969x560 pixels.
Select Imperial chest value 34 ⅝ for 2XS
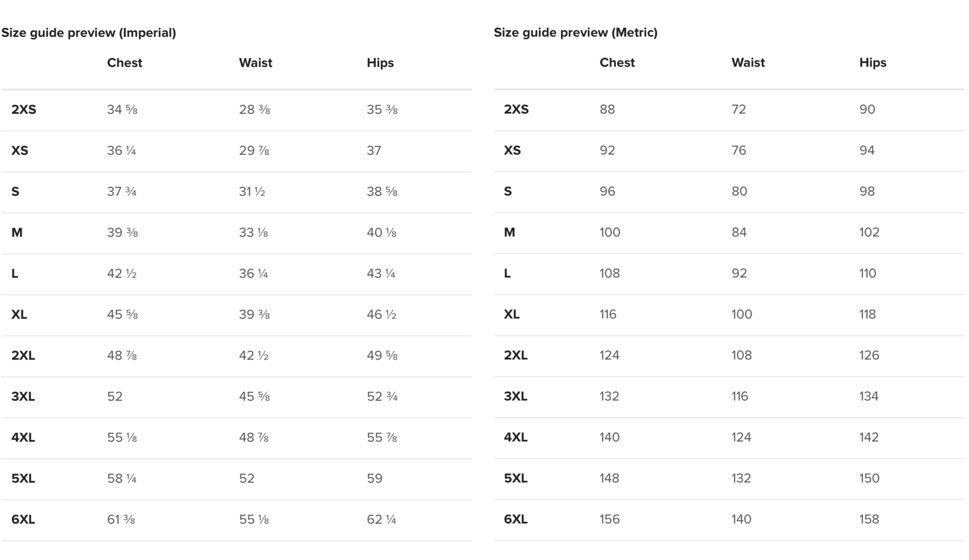coord(122,110)
